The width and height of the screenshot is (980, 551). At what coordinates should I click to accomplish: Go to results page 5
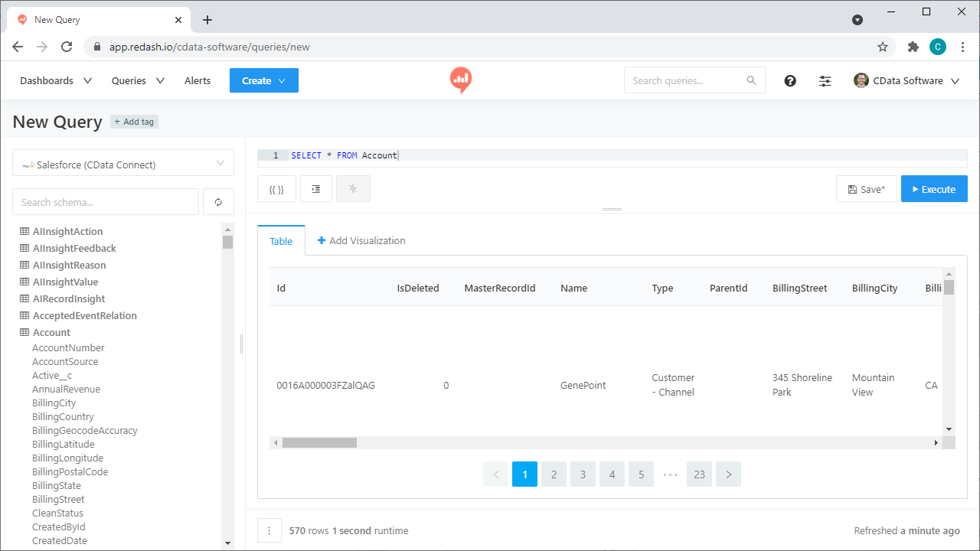point(641,474)
